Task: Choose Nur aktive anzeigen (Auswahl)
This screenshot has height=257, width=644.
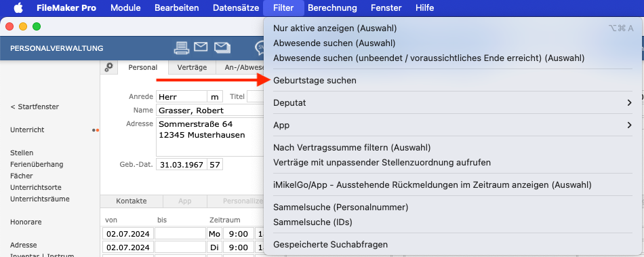Action: (x=453, y=28)
